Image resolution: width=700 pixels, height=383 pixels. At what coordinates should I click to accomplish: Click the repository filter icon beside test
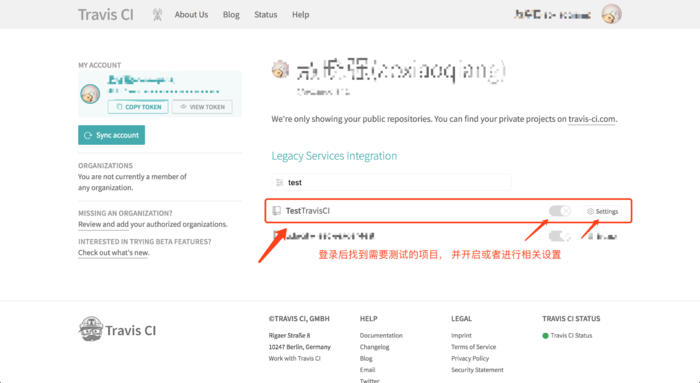point(279,182)
